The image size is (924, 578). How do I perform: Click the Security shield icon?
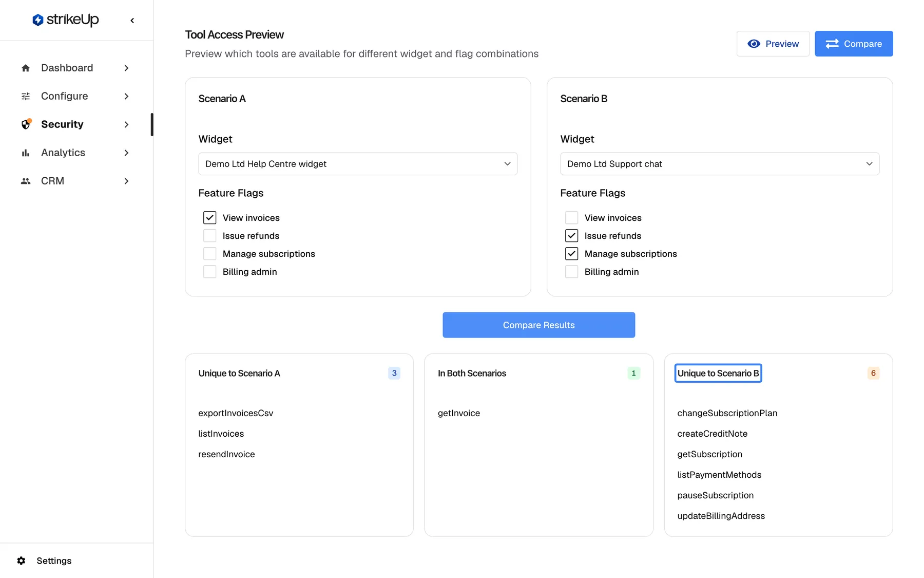pos(26,124)
